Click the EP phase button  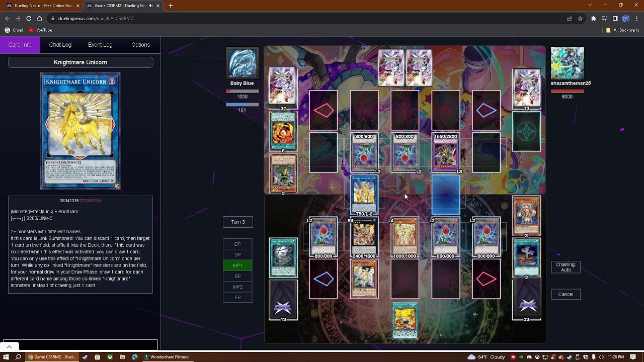[237, 298]
